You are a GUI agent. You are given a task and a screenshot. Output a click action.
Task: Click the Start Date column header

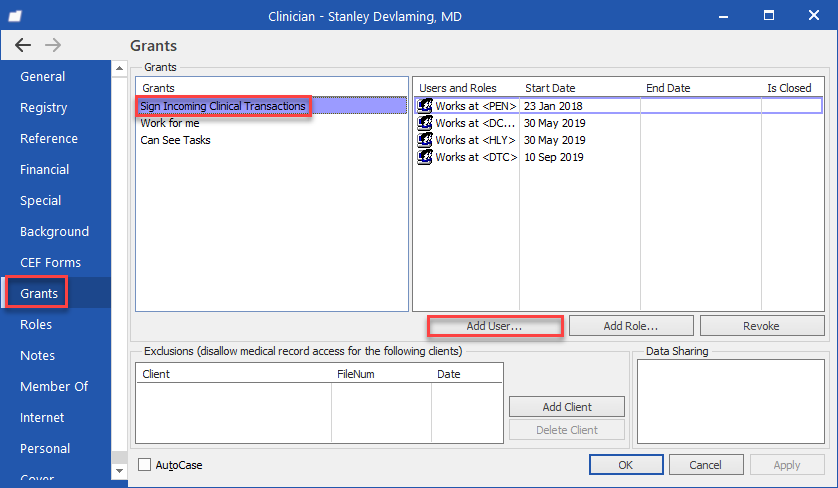pyautogui.click(x=550, y=88)
